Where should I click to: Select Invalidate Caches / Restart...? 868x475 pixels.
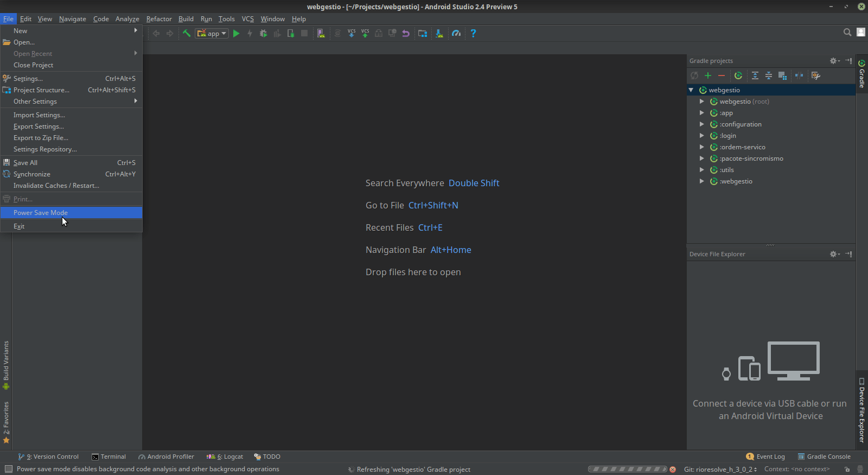click(71, 186)
